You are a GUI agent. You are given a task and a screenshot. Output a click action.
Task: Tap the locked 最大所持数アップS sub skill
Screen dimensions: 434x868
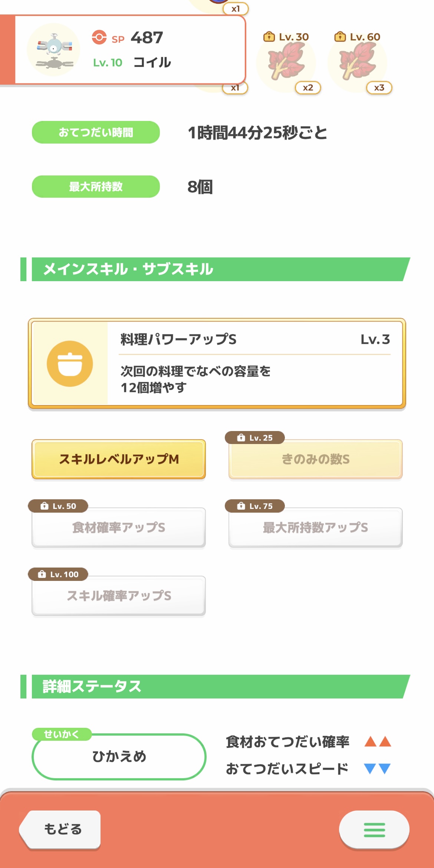[x=315, y=527]
